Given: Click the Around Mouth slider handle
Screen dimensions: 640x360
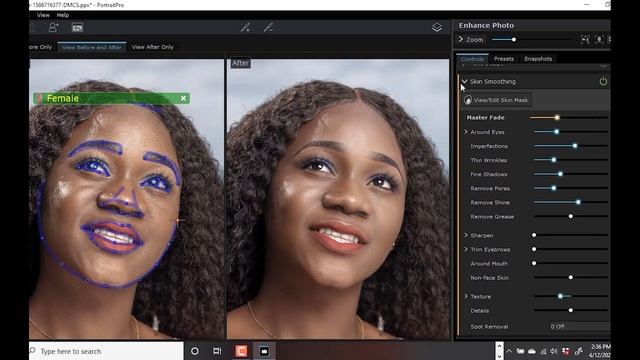Looking at the screenshot, I should click(x=534, y=263).
